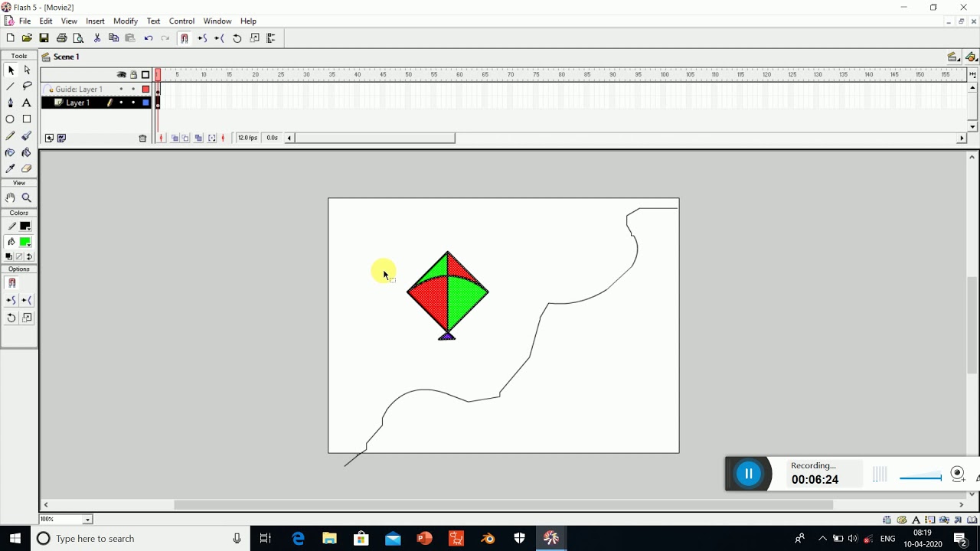The width and height of the screenshot is (980, 551).
Task: Toggle Onion Skin in the timeline
Action: tap(175, 139)
